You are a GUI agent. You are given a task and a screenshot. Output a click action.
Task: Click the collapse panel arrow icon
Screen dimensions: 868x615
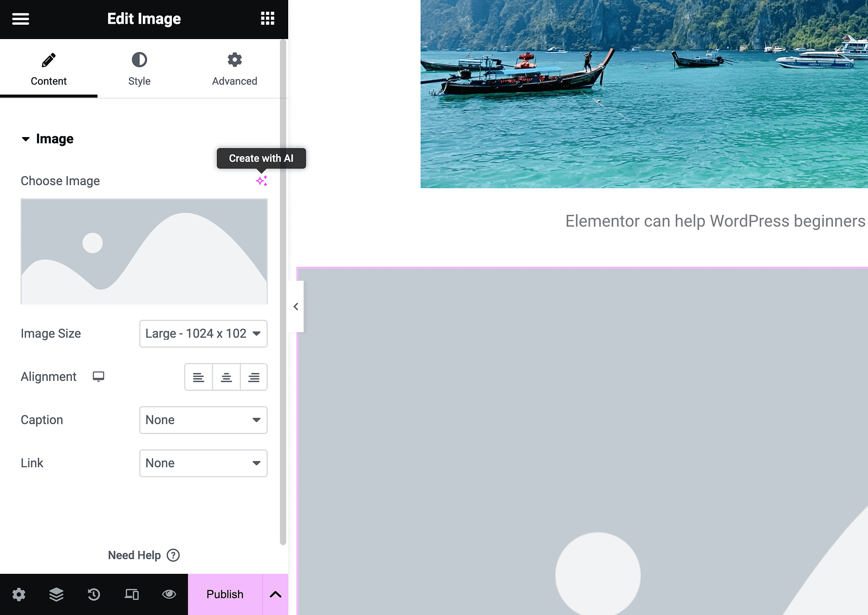pos(295,306)
